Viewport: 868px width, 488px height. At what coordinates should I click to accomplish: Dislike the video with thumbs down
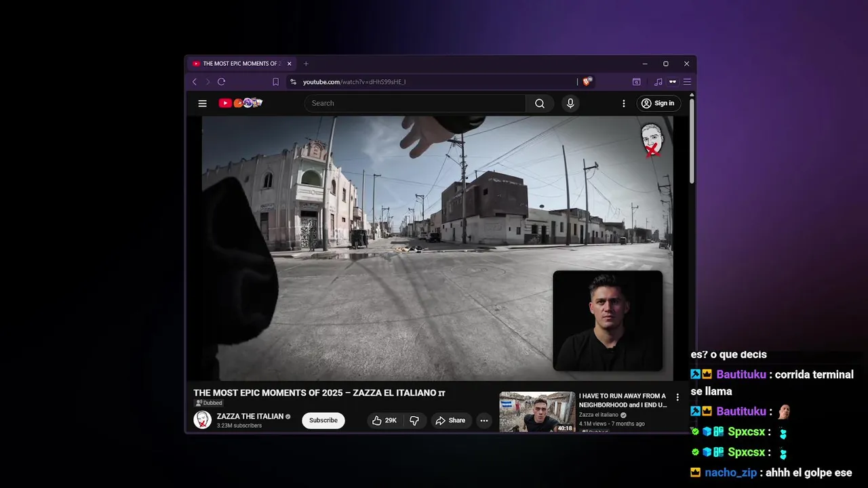tap(414, 420)
